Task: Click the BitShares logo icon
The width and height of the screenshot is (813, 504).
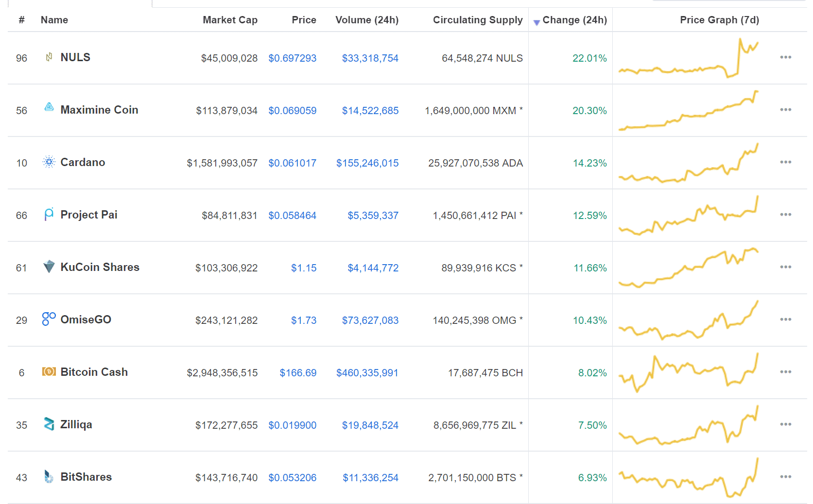Action: (x=49, y=476)
